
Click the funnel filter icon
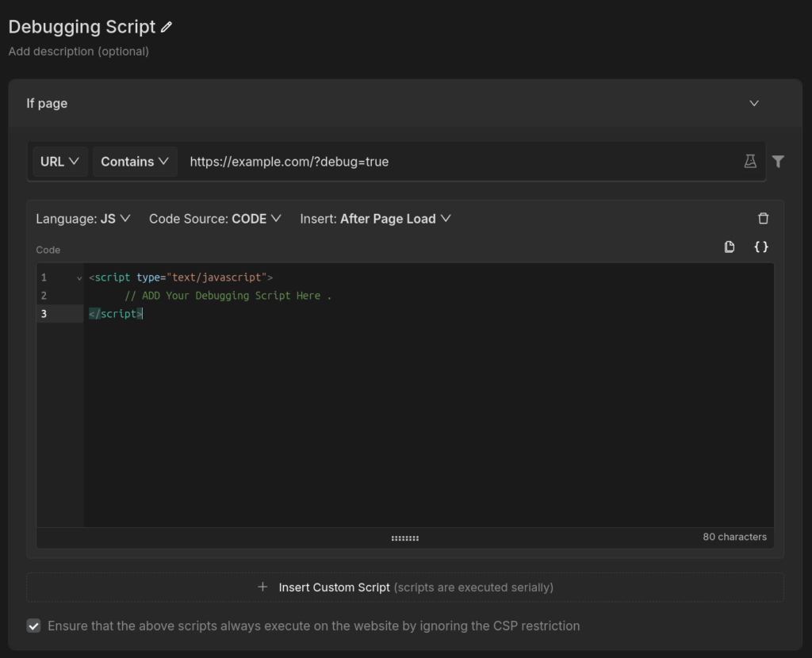[x=778, y=162]
